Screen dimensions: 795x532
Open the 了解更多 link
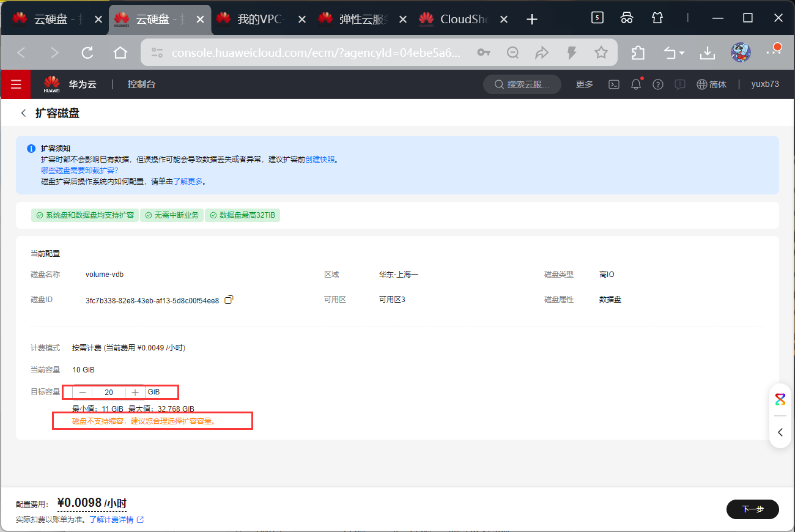(x=188, y=181)
